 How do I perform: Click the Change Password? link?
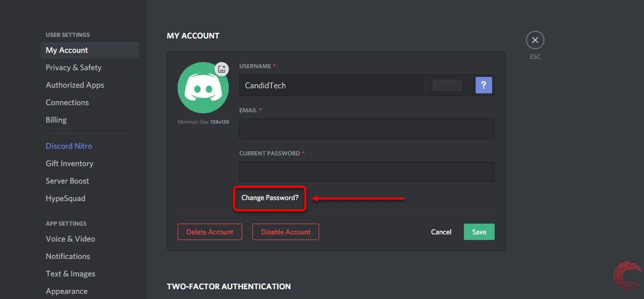[270, 198]
